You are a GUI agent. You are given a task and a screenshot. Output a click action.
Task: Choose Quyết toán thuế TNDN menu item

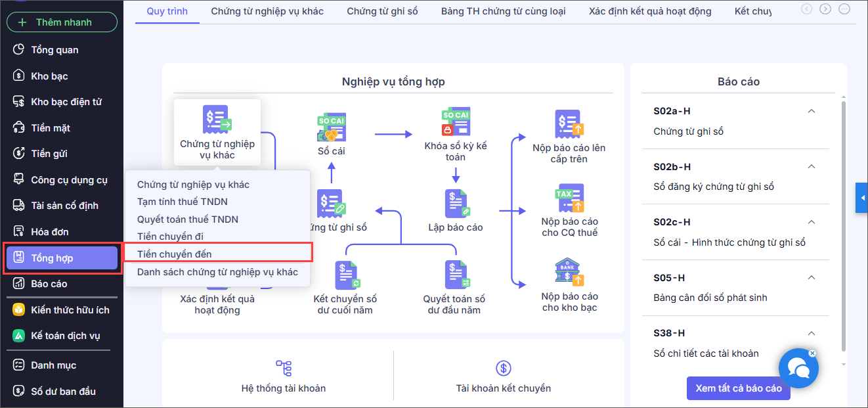point(188,219)
